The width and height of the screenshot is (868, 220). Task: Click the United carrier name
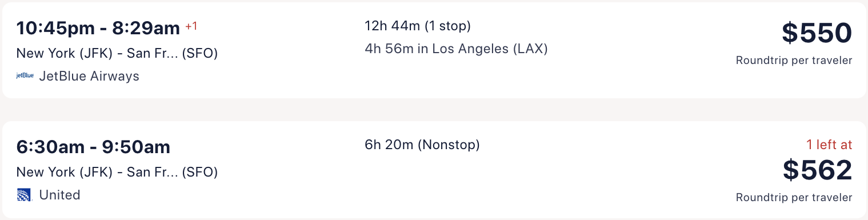pyautogui.click(x=59, y=195)
